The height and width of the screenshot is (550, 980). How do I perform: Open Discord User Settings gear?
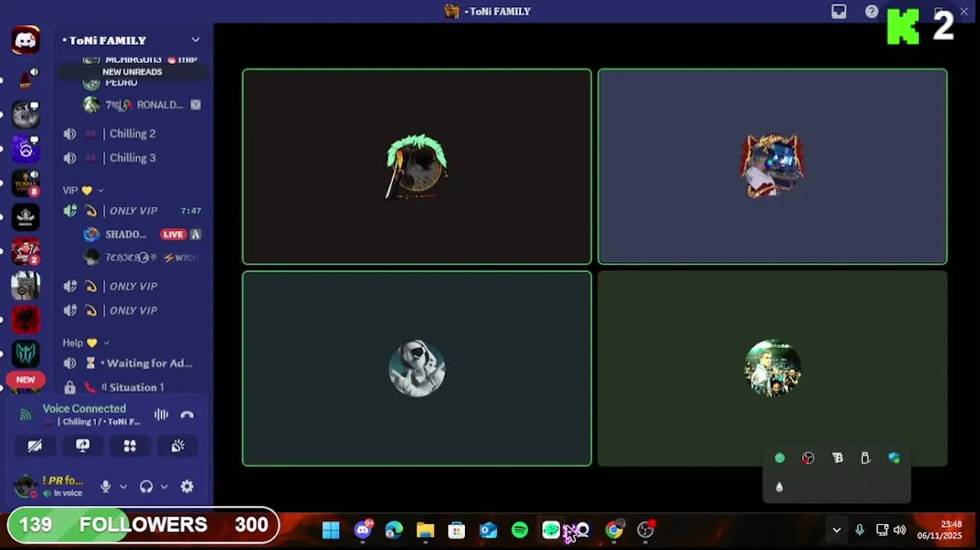coord(187,487)
